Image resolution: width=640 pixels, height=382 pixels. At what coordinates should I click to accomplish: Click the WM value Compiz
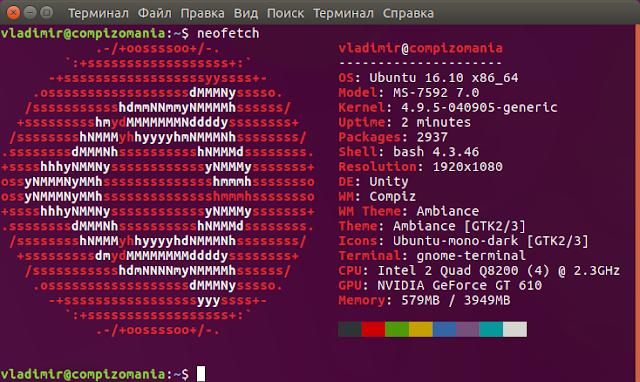(393, 196)
